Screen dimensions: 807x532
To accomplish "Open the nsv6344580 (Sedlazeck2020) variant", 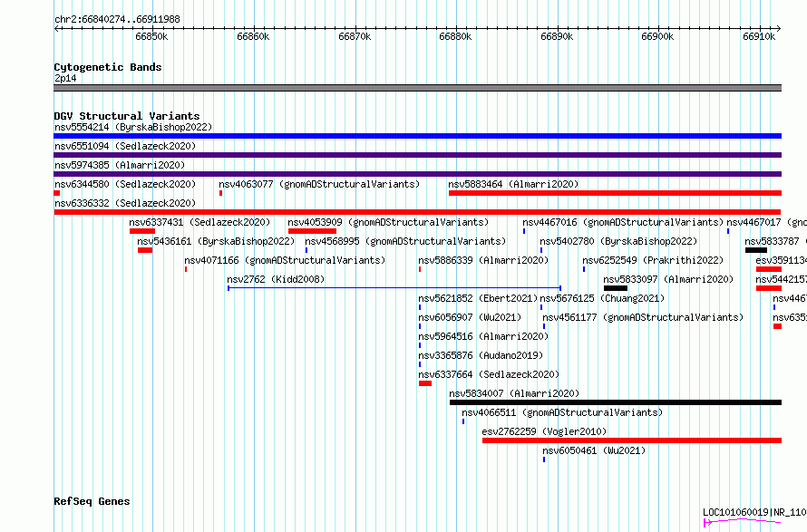I will (125, 184).
